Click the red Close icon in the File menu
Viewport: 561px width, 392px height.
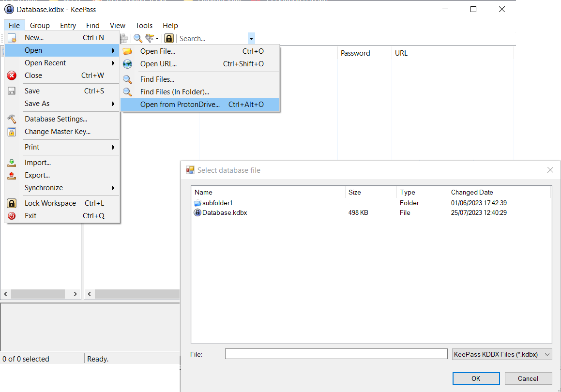12,75
